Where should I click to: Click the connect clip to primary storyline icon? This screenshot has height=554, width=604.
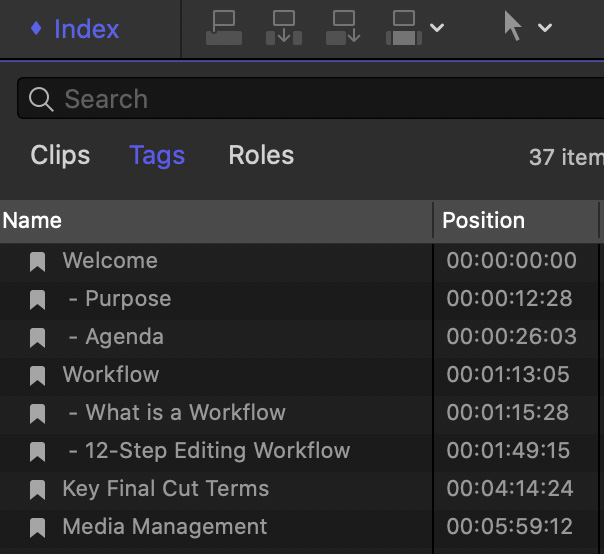(x=224, y=28)
